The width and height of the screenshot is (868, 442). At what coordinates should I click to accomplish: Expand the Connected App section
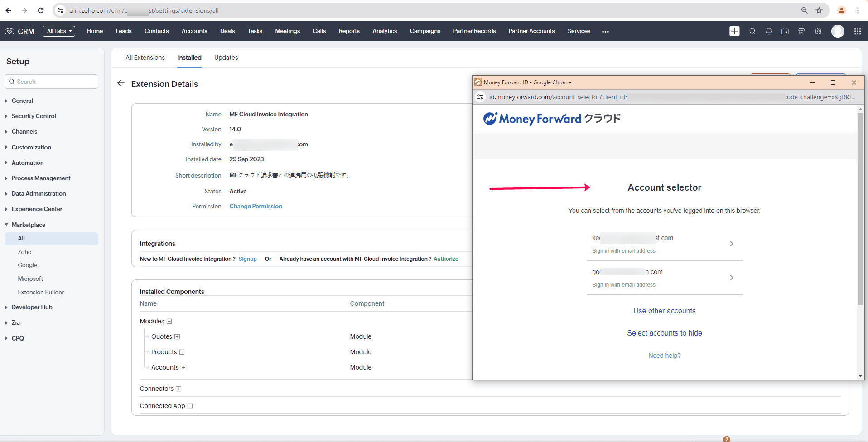(x=190, y=406)
